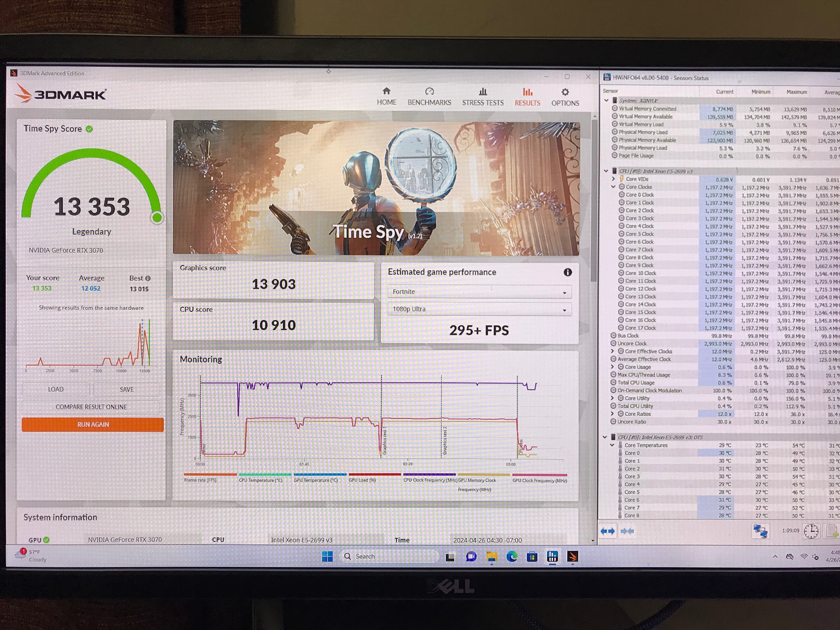The height and width of the screenshot is (630, 840).
Task: Click the Time Spy hero image
Action: [376, 188]
